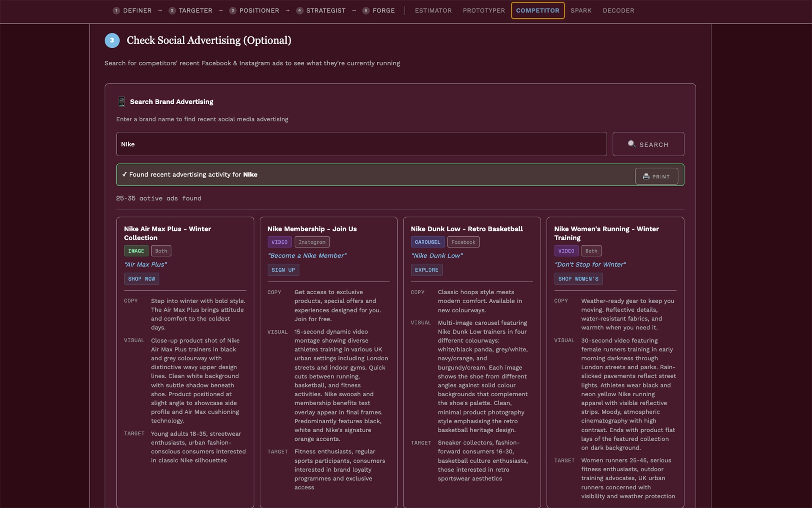This screenshot has width=812, height=508.
Task: Click the "25-35 active ads found" count
Action: [x=159, y=199]
